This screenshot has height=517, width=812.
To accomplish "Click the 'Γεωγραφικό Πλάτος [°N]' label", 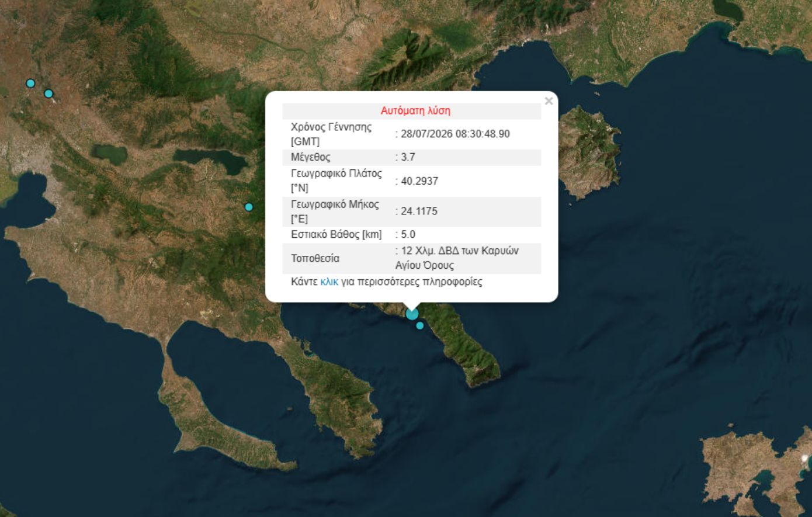I will point(336,181).
